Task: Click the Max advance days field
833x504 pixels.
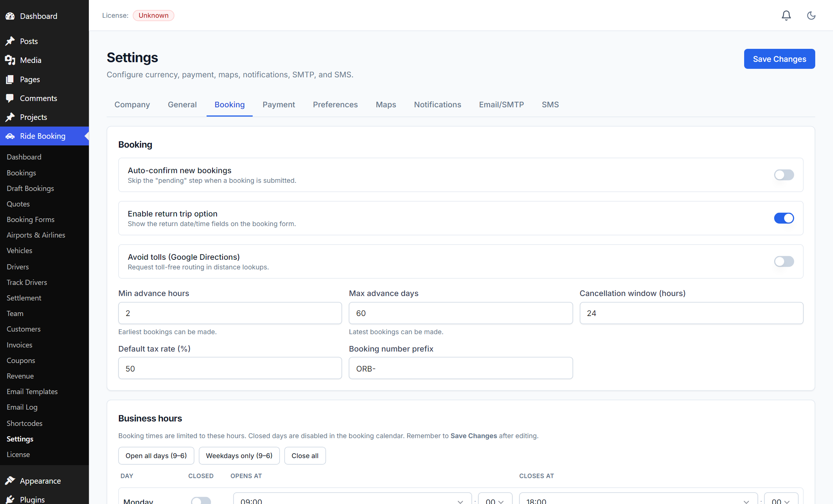Action: (461, 313)
